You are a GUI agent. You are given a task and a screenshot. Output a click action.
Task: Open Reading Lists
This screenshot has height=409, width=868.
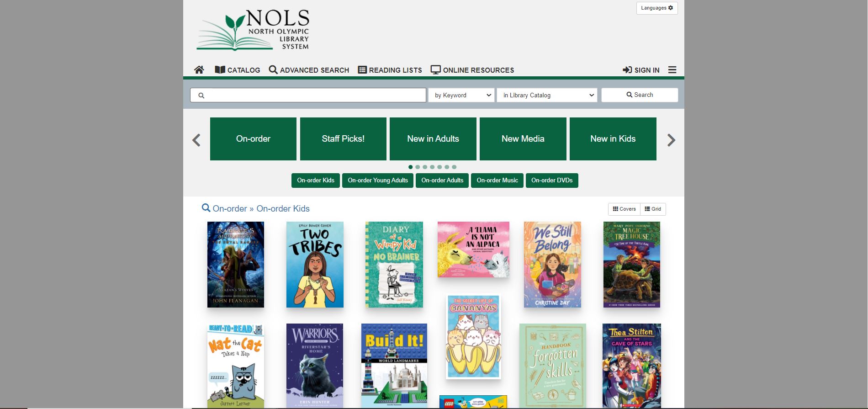pos(390,70)
